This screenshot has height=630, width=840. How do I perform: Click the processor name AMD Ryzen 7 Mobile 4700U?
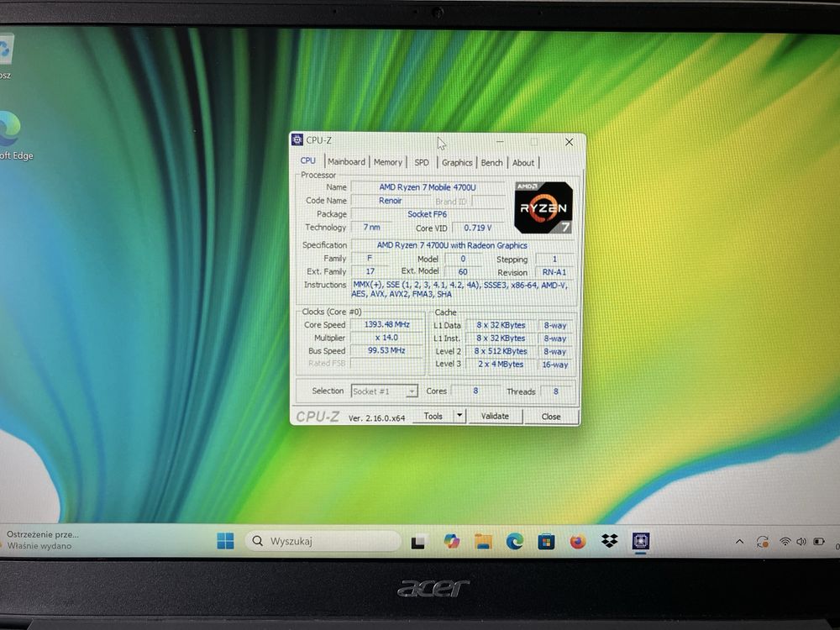(428, 187)
